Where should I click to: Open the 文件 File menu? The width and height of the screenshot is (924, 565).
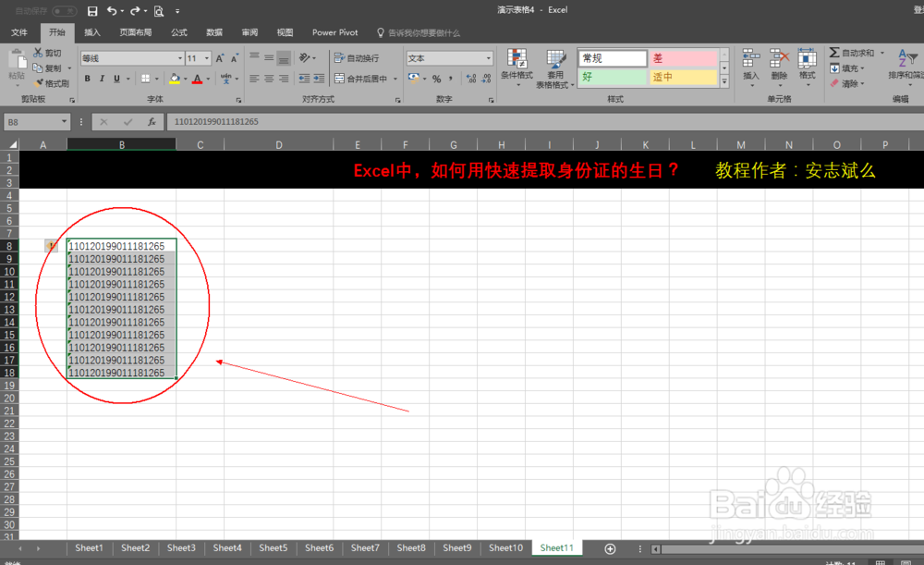[19, 32]
